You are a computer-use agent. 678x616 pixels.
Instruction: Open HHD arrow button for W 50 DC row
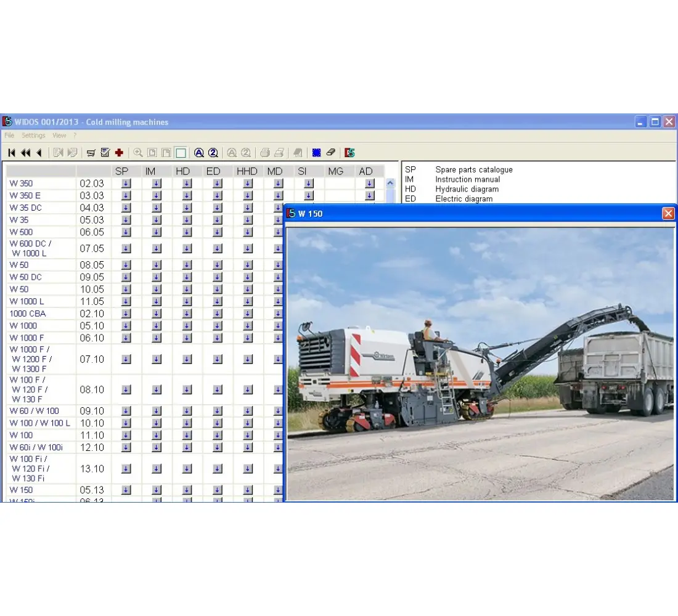pos(248,277)
